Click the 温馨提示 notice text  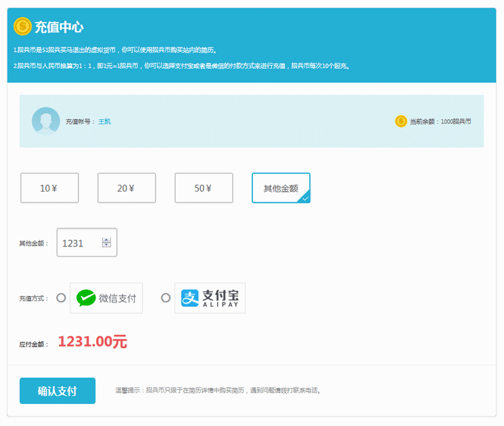[x=218, y=391]
